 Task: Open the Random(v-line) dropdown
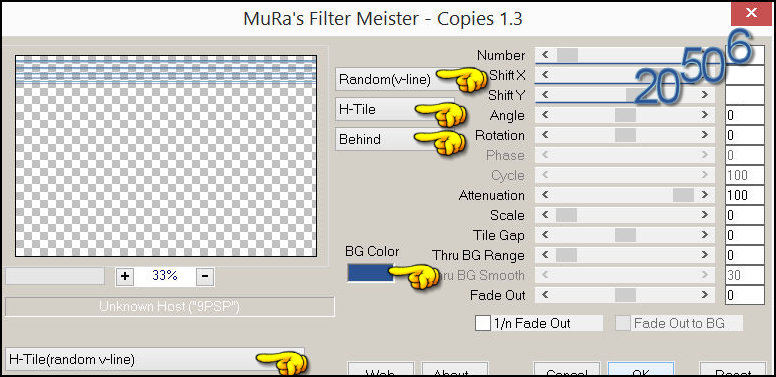[394, 79]
